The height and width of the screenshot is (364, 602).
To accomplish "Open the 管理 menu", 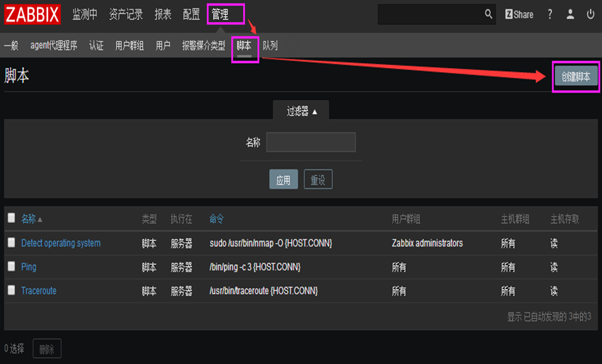I will pyautogui.click(x=220, y=15).
